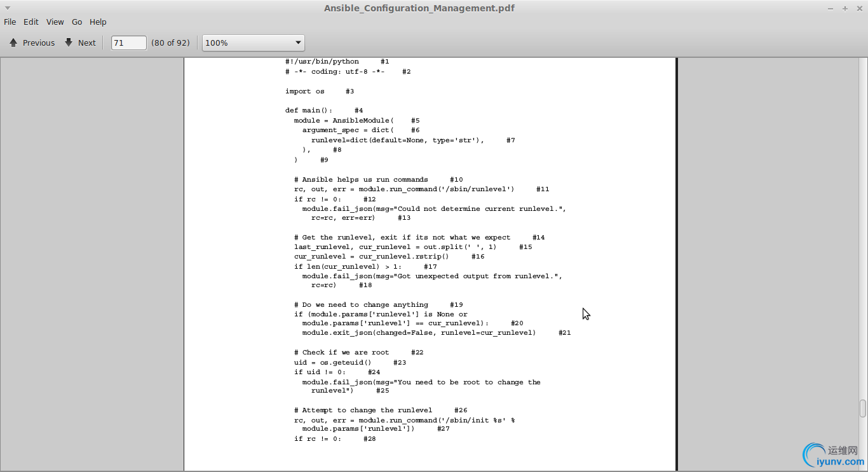868x472 pixels.
Task: Click the "cur_runlevel = cur_runlevel.rstrip()" line
Action: (x=389, y=257)
